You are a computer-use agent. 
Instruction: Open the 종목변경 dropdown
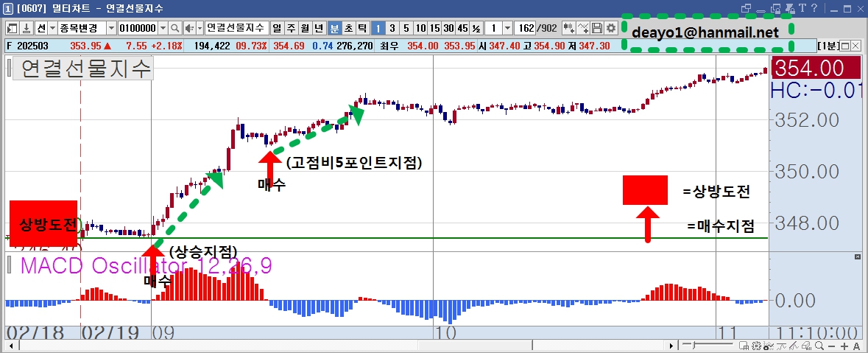tap(110, 28)
